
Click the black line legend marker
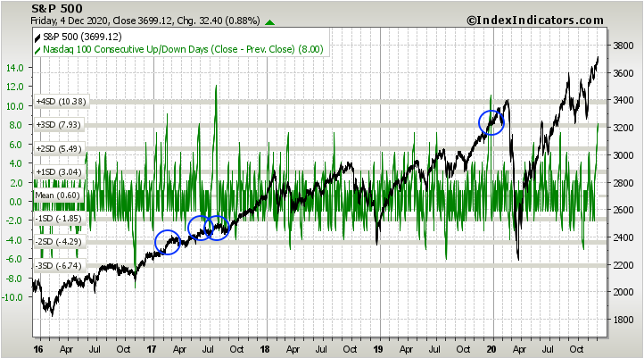[x=37, y=37]
